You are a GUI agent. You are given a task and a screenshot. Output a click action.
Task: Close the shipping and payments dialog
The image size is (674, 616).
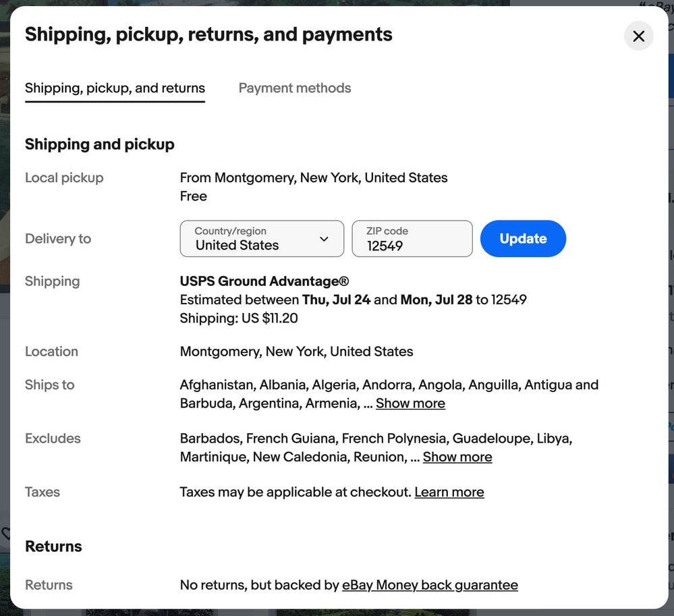tap(638, 36)
